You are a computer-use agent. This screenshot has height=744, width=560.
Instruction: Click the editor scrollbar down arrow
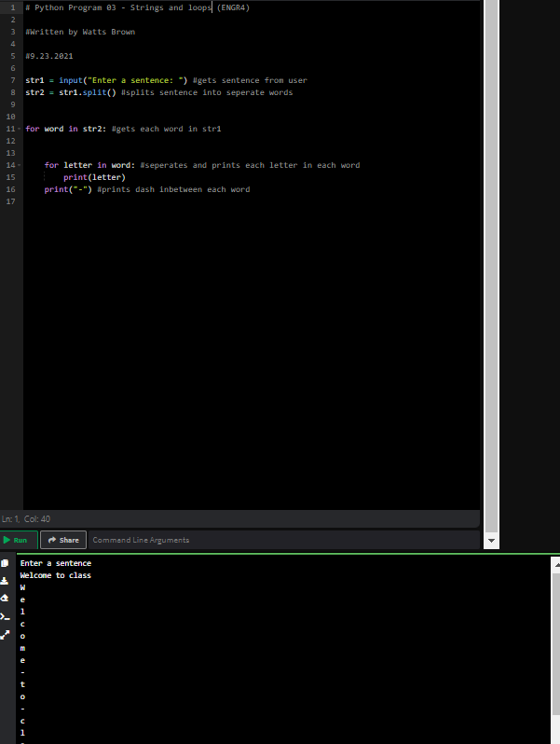491,541
